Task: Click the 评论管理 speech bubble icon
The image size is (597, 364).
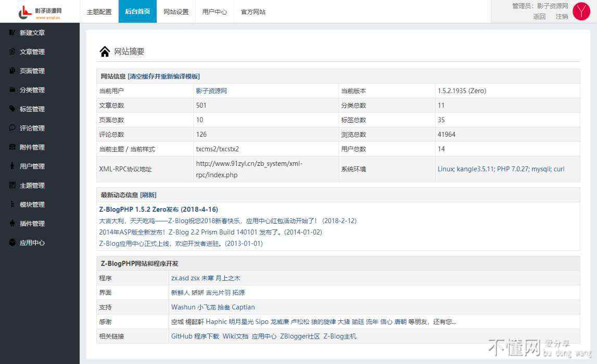Action: click(12, 128)
